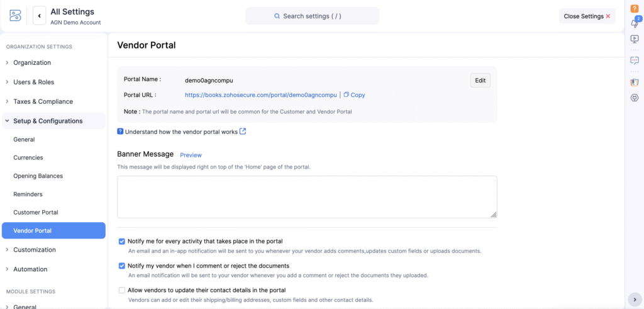Image resolution: width=644 pixels, height=309 pixels.
Task: Open the hexagon icon in right rail
Action: pos(635,98)
